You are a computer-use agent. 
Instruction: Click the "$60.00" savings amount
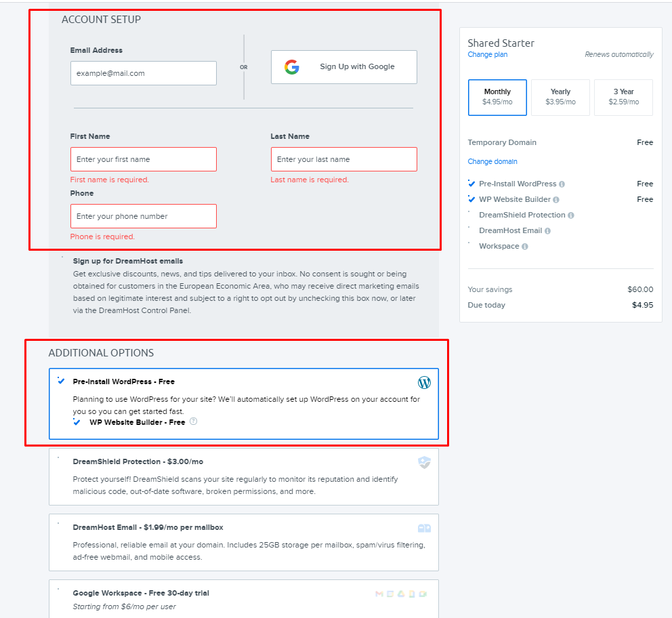640,289
